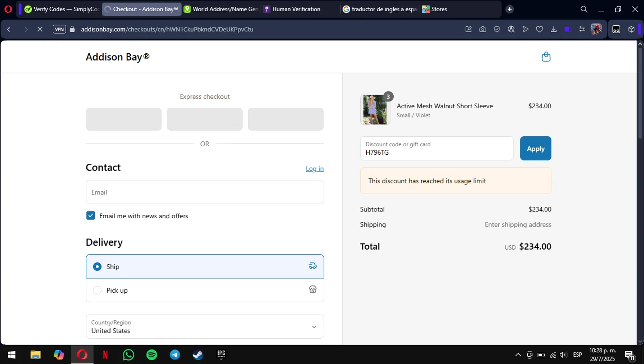Switch to the Human Verification tab
The image size is (644, 364).
(301, 9)
